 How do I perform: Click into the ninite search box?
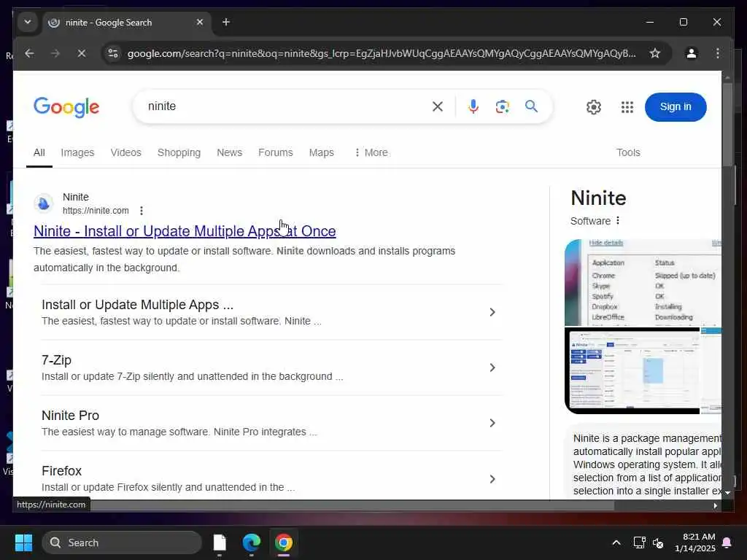click(286, 106)
